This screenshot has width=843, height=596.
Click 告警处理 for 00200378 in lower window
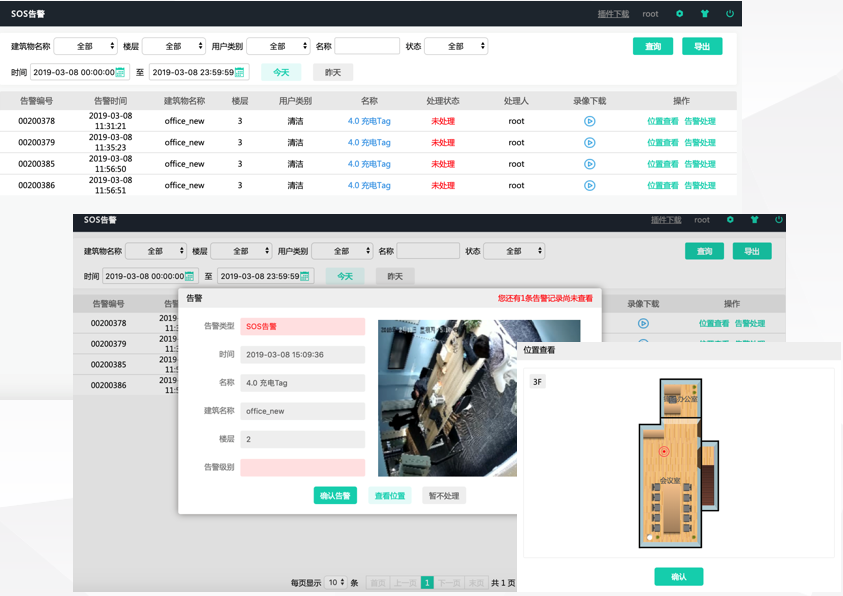pyautogui.click(x=750, y=323)
